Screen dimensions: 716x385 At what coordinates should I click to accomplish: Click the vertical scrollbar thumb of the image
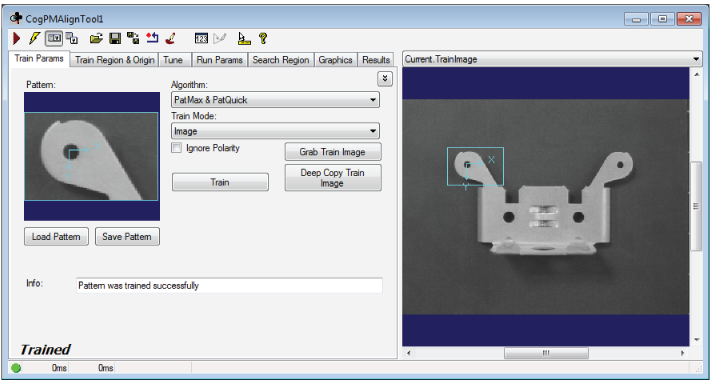[696, 206]
